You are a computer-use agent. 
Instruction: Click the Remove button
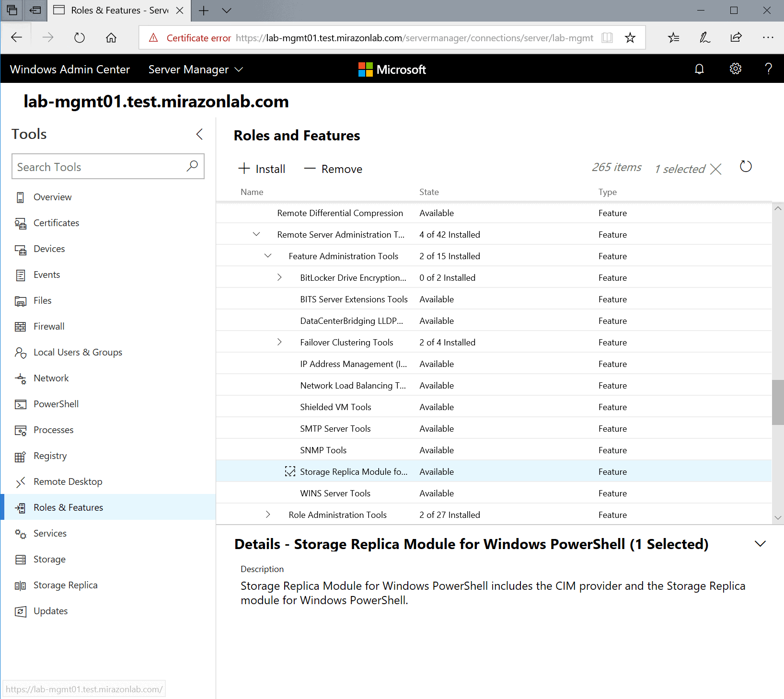[x=334, y=169]
